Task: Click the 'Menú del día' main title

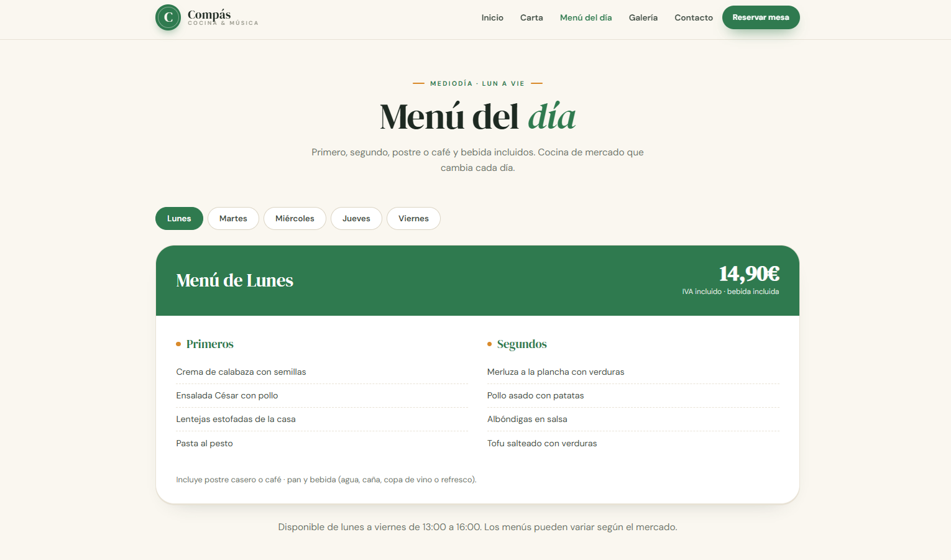Action: point(477,117)
